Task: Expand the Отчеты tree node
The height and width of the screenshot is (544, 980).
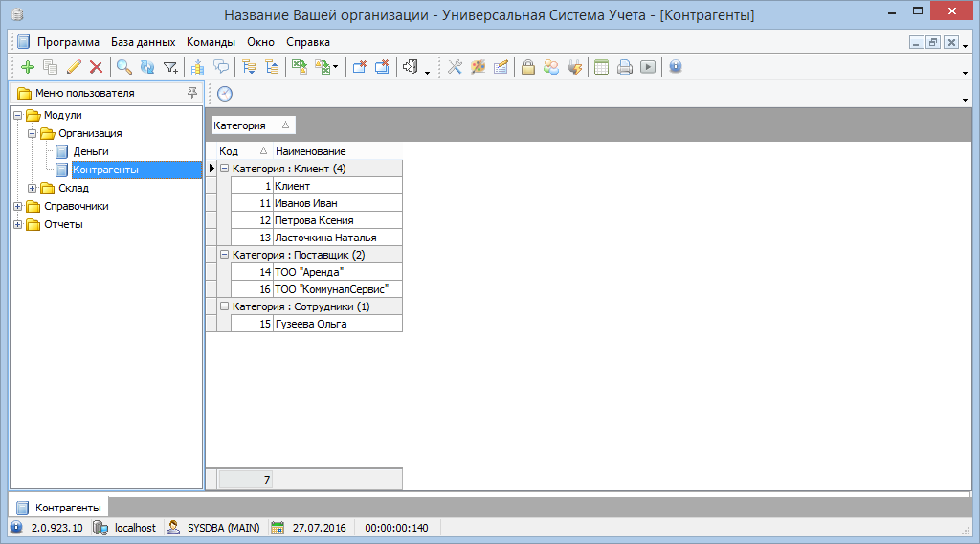Action: click(17, 224)
